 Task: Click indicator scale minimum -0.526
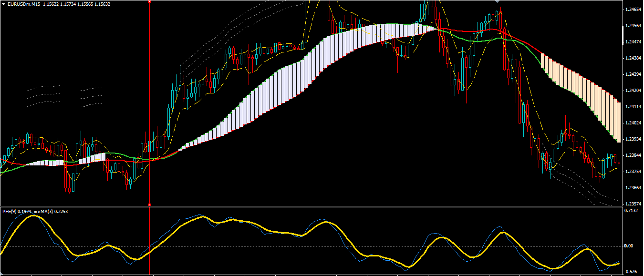(631, 271)
